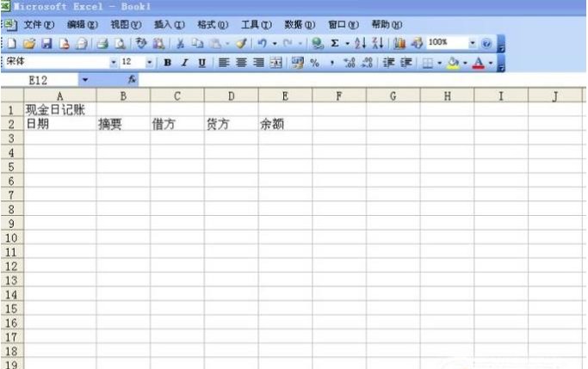Click the Print icon
This screenshot has width=588, height=369.
(x=102, y=44)
